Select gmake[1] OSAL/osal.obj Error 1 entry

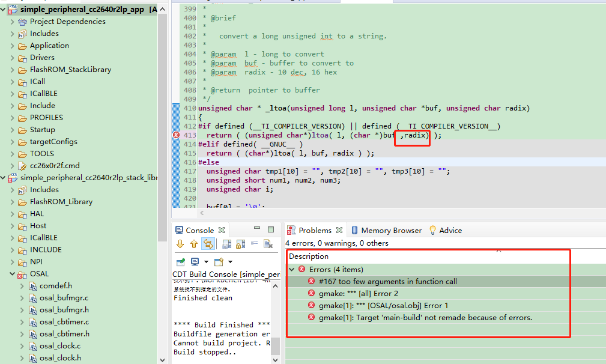383,305
